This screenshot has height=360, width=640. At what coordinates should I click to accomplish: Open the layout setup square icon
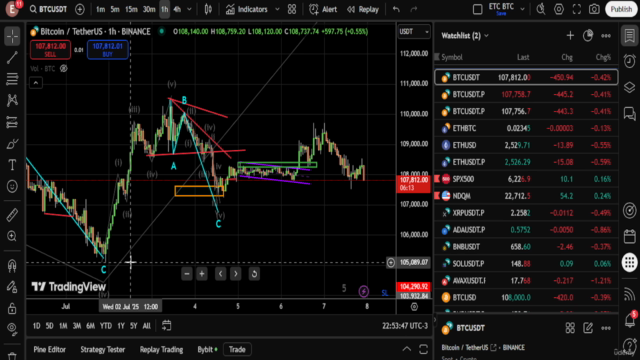pos(478,9)
